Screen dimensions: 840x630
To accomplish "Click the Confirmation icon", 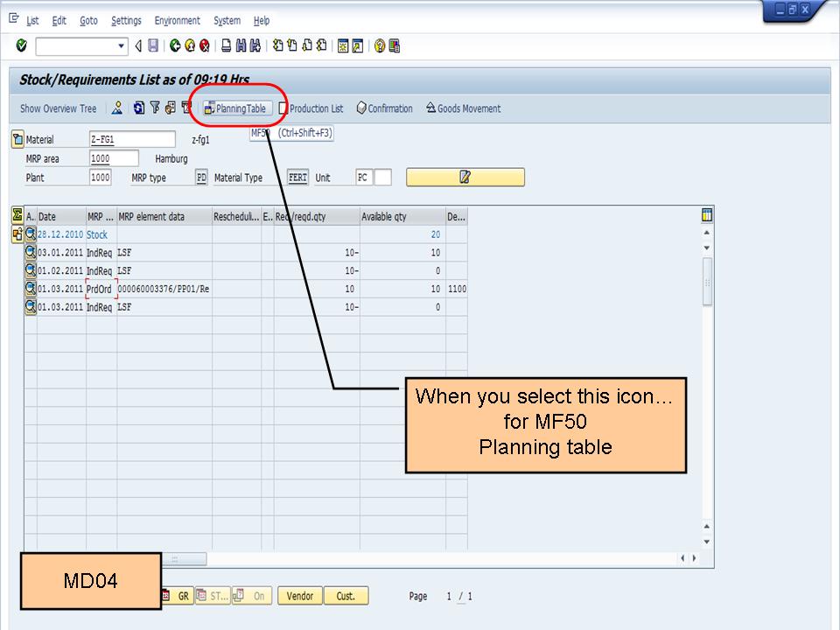I will click(x=385, y=108).
